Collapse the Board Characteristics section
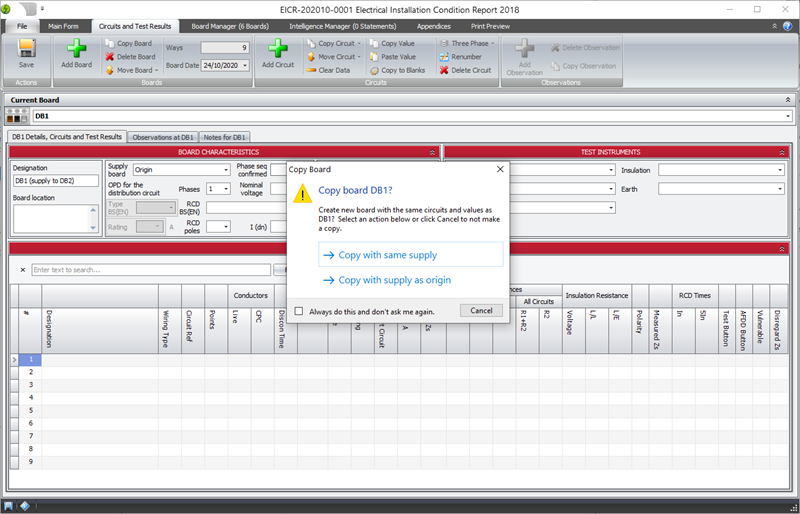 point(432,152)
